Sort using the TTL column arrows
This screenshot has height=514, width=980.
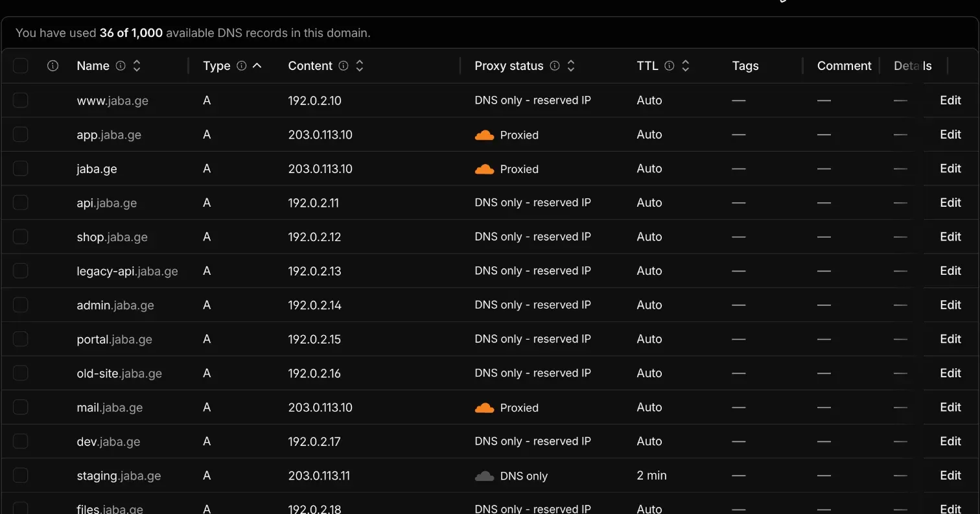[x=686, y=65]
